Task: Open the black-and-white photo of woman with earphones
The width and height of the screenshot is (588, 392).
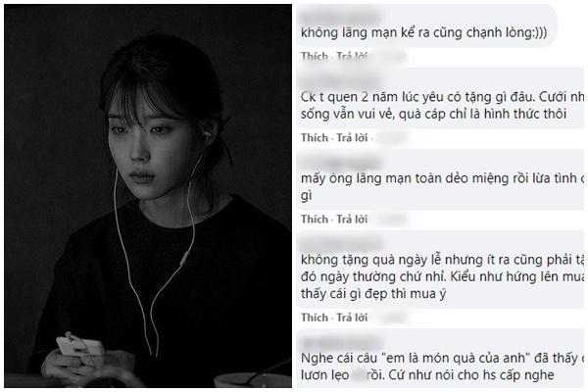Action: [148, 196]
